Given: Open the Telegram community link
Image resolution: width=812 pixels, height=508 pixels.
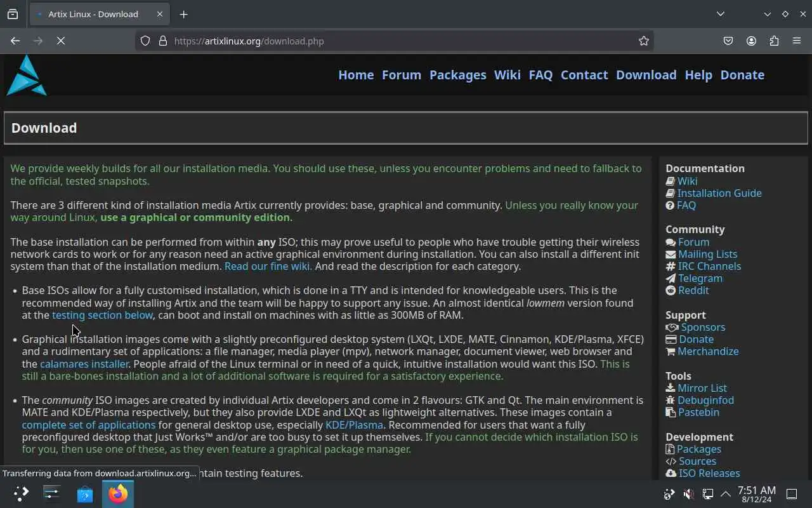Looking at the screenshot, I should [700, 278].
